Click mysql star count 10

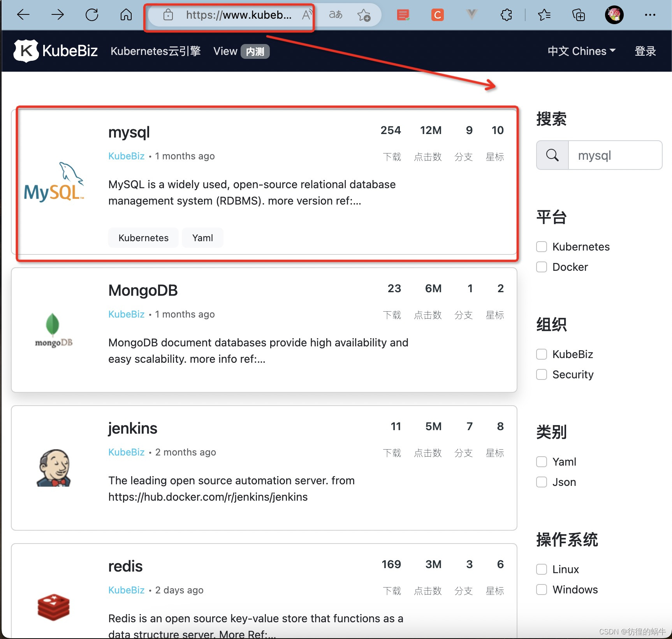497,130
